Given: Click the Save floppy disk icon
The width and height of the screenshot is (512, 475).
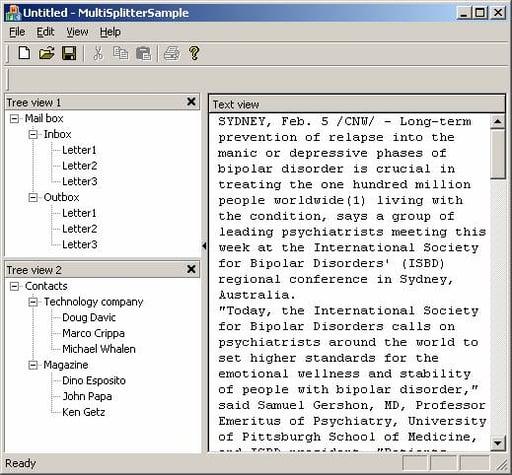Looking at the screenshot, I should tap(69, 53).
